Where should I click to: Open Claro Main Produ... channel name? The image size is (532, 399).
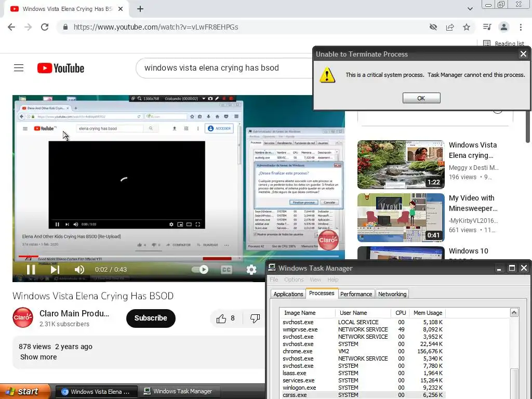[74, 313]
